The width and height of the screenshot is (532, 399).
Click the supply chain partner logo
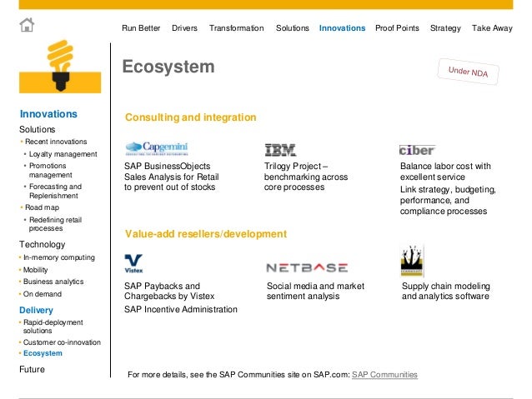coord(412,261)
